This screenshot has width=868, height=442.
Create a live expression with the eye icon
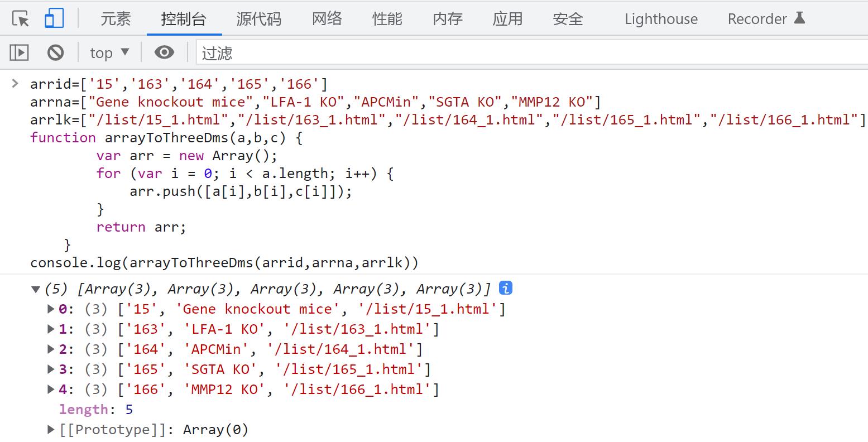[164, 52]
